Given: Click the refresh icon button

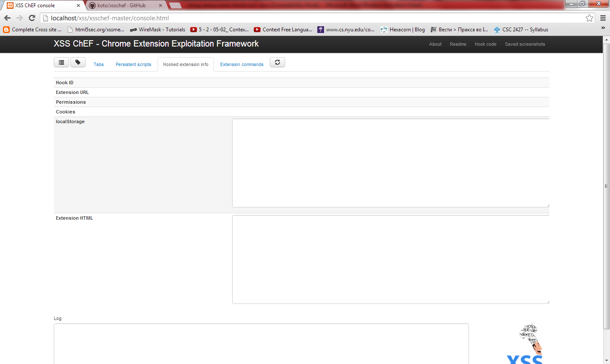Looking at the screenshot, I should click(277, 62).
